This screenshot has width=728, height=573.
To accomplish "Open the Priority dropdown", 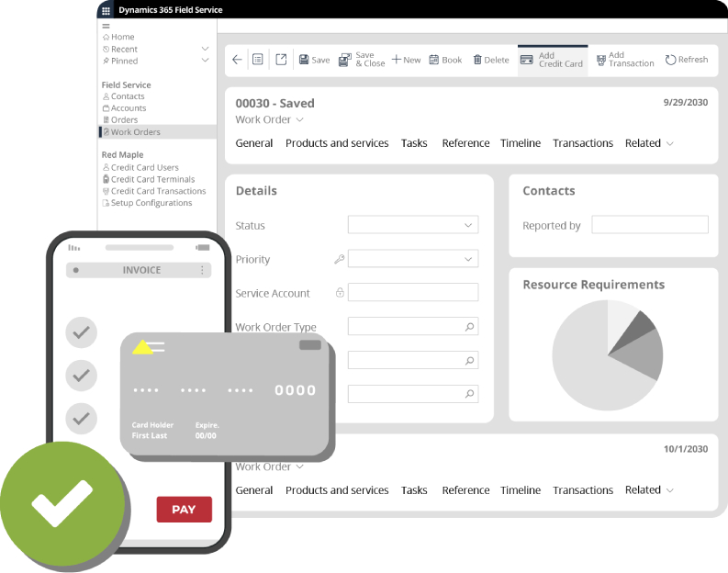I will 413,259.
